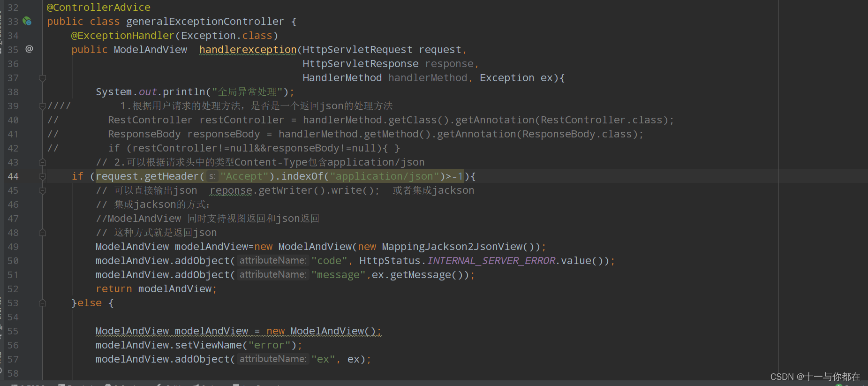Click line number 38 in gutter

click(x=13, y=92)
